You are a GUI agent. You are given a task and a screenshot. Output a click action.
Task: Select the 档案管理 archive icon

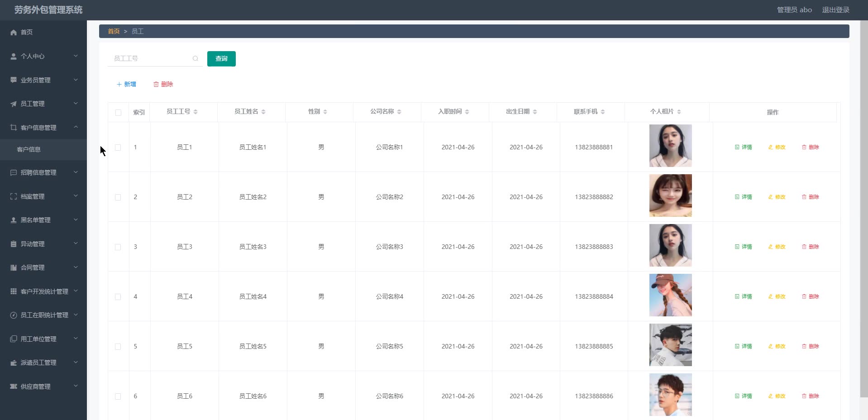13,196
